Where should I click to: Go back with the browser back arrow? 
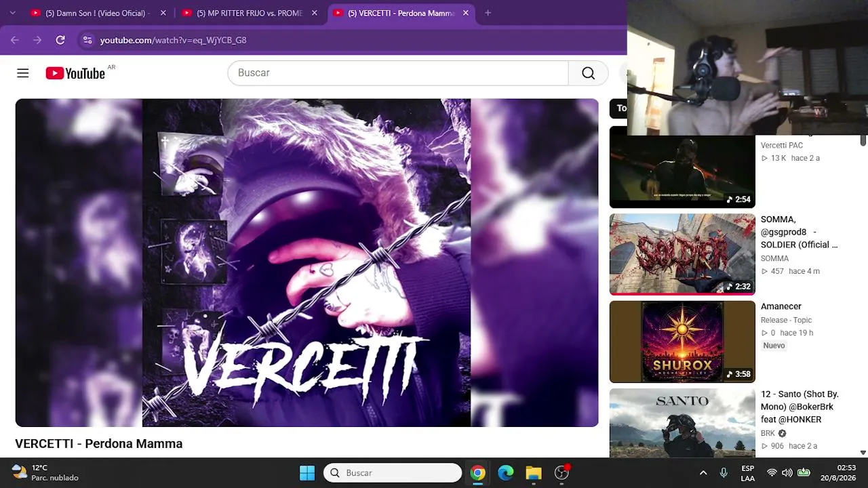pyautogui.click(x=15, y=40)
